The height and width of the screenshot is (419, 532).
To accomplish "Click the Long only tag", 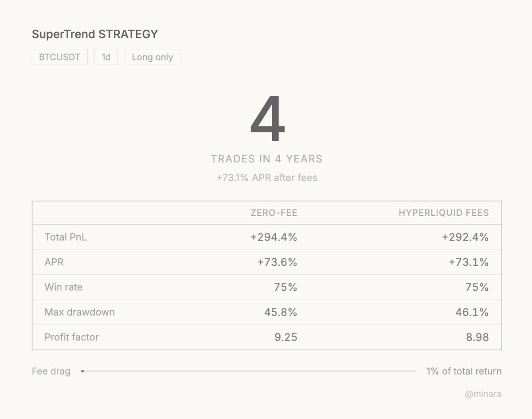I will click(x=152, y=57).
